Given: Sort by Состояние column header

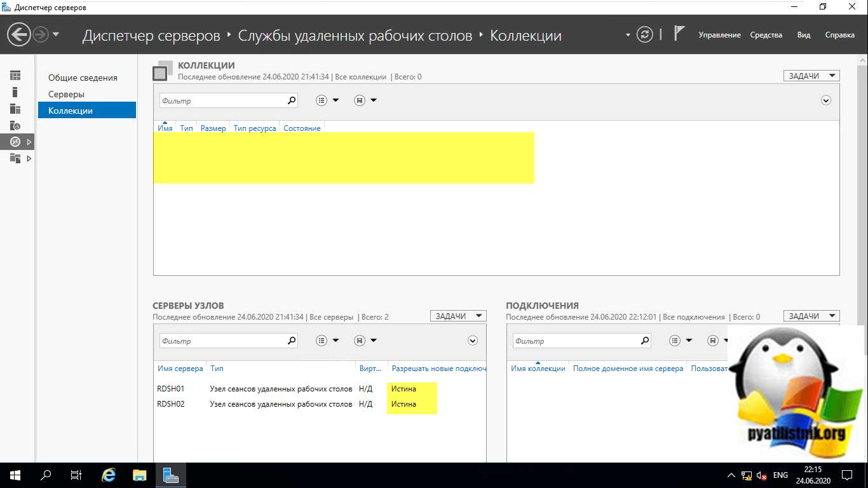Looking at the screenshot, I should 302,128.
